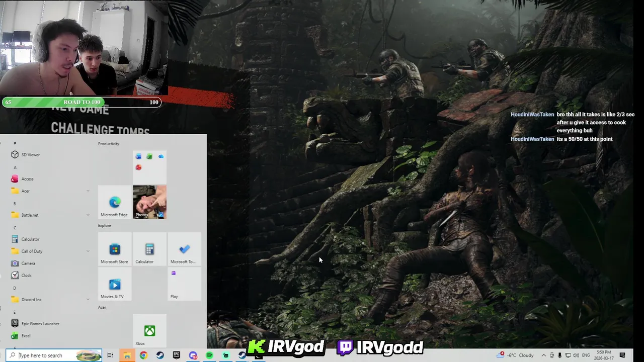The height and width of the screenshot is (362, 644).
Task: Click the Productivity group header
Action: [x=109, y=144]
